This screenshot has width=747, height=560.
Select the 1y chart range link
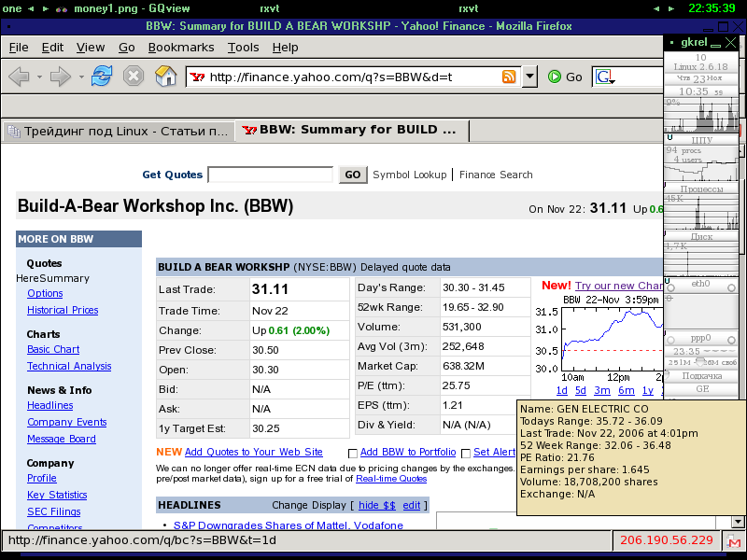(x=648, y=390)
